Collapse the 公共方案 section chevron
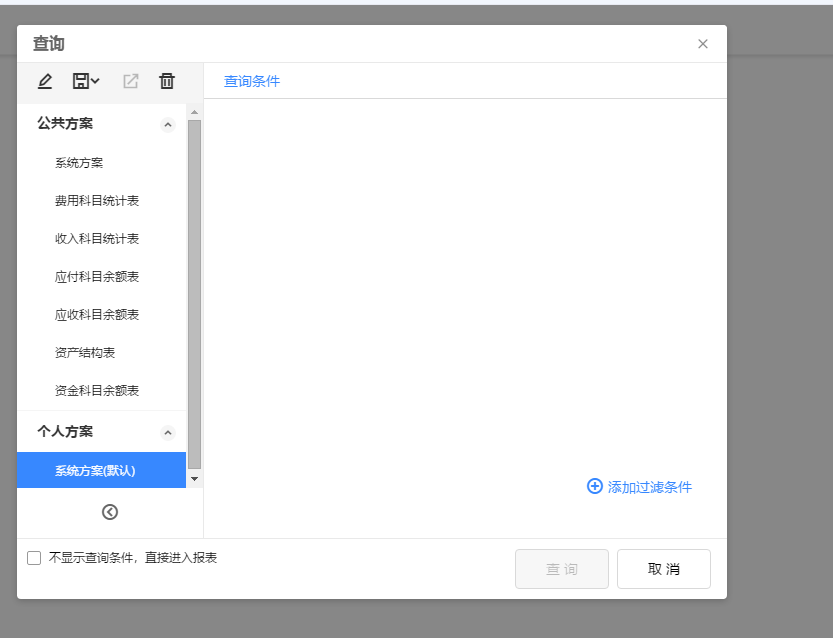The width and height of the screenshot is (833, 638). coord(168,125)
